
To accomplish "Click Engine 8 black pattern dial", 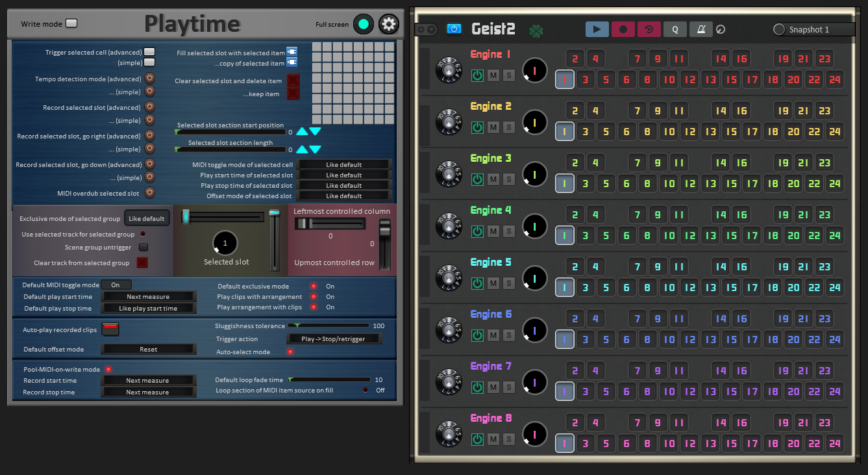I will tap(534, 434).
